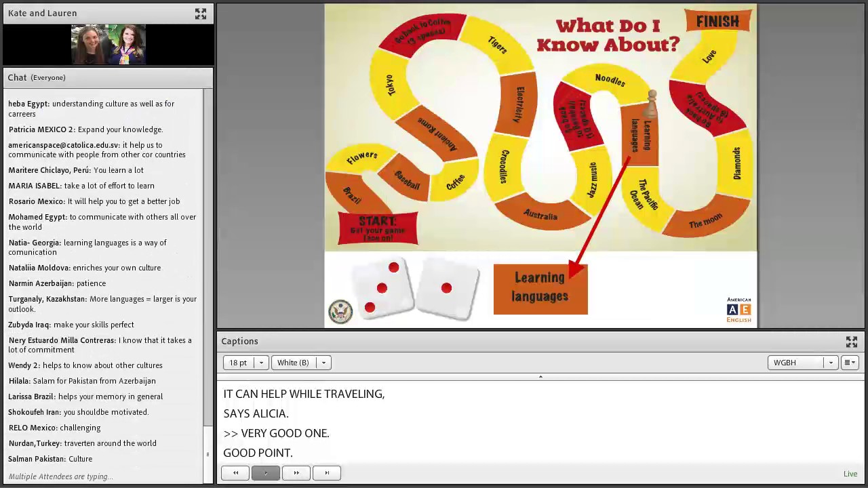The height and width of the screenshot is (488, 868).
Task: Jump to first caption with rewind button
Action: point(235,473)
